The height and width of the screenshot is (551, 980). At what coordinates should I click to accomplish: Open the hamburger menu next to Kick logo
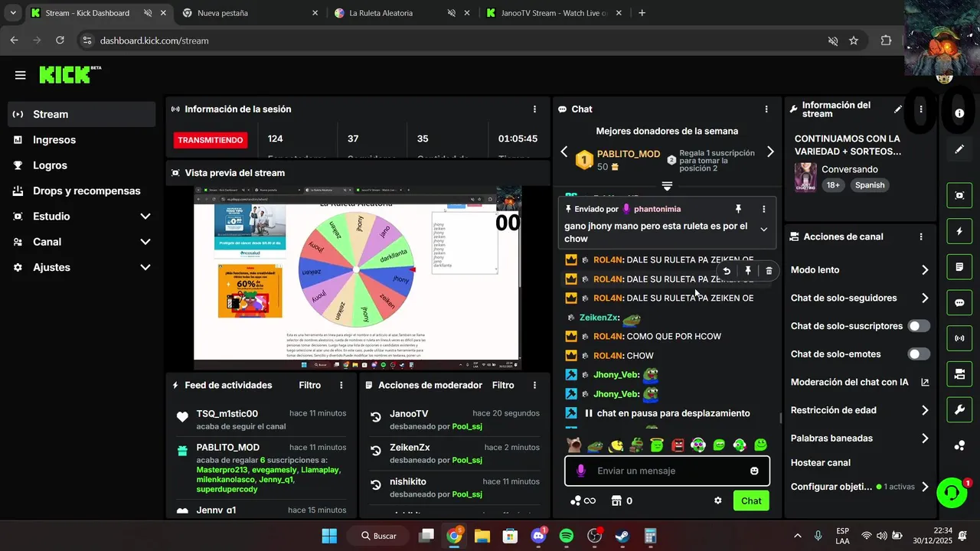pyautogui.click(x=20, y=75)
